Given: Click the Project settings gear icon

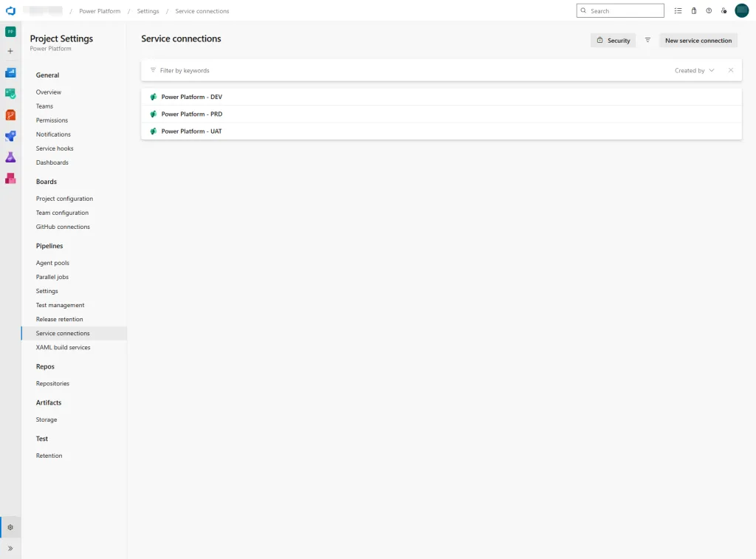Looking at the screenshot, I should pos(10,527).
